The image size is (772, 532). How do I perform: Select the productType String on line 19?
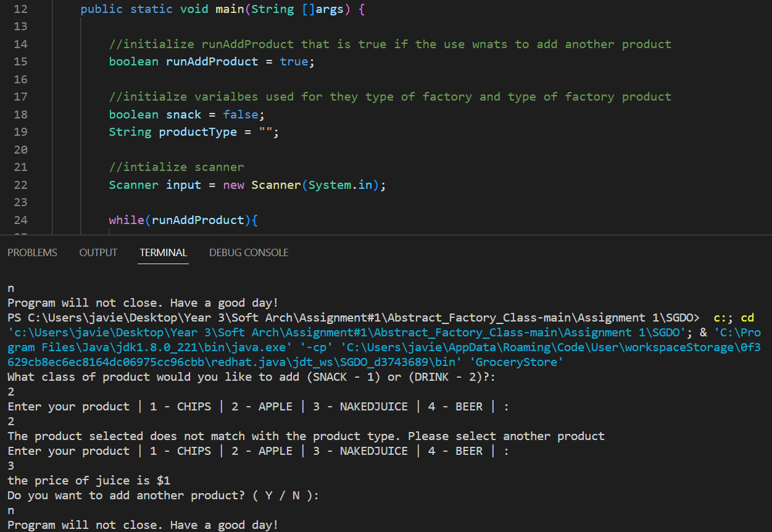pyautogui.click(x=197, y=131)
